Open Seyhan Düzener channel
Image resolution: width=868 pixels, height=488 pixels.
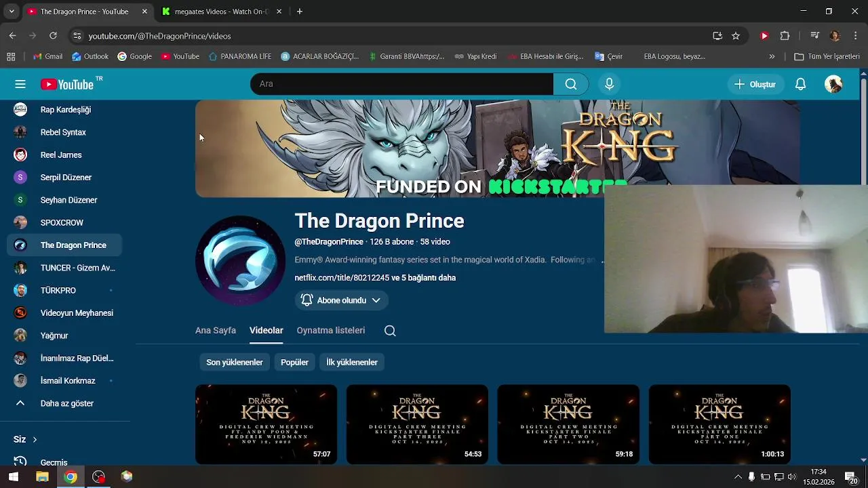click(x=64, y=200)
